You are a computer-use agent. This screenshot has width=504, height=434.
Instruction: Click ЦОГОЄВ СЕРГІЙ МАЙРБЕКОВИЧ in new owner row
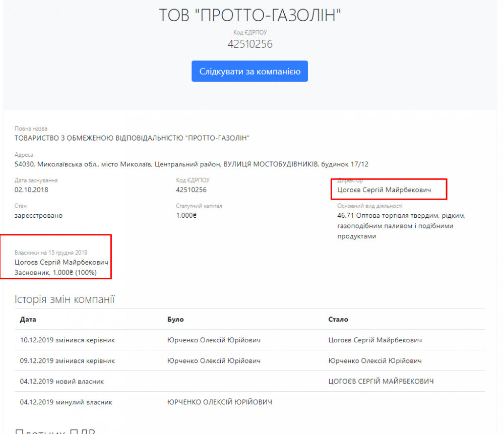[x=381, y=382]
